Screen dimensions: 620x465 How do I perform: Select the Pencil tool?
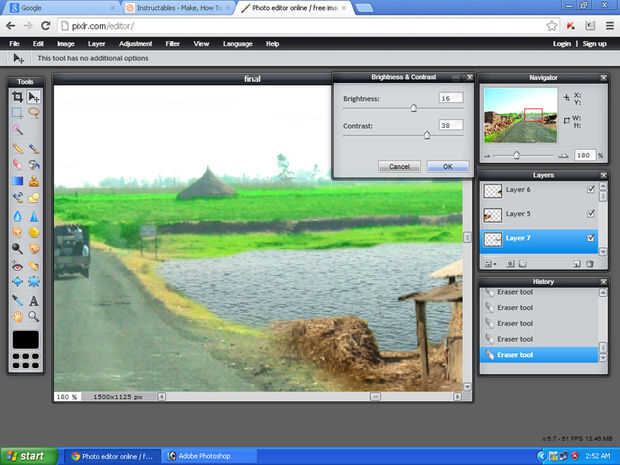tap(17, 149)
